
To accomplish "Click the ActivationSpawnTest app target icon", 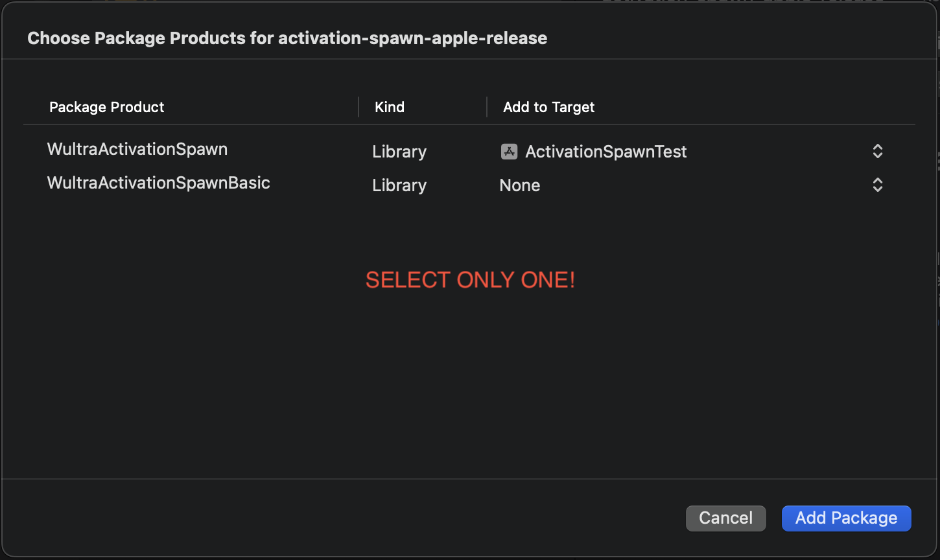I will (x=509, y=152).
